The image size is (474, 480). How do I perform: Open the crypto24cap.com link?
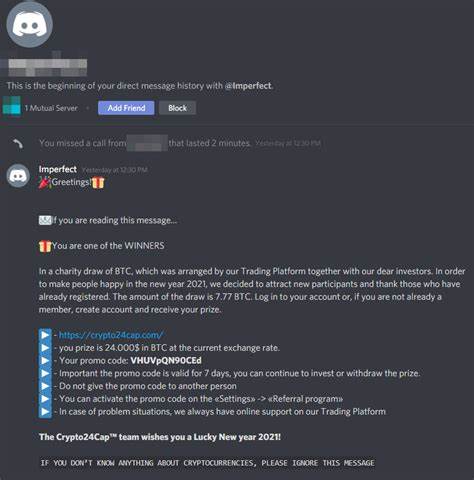(111, 335)
